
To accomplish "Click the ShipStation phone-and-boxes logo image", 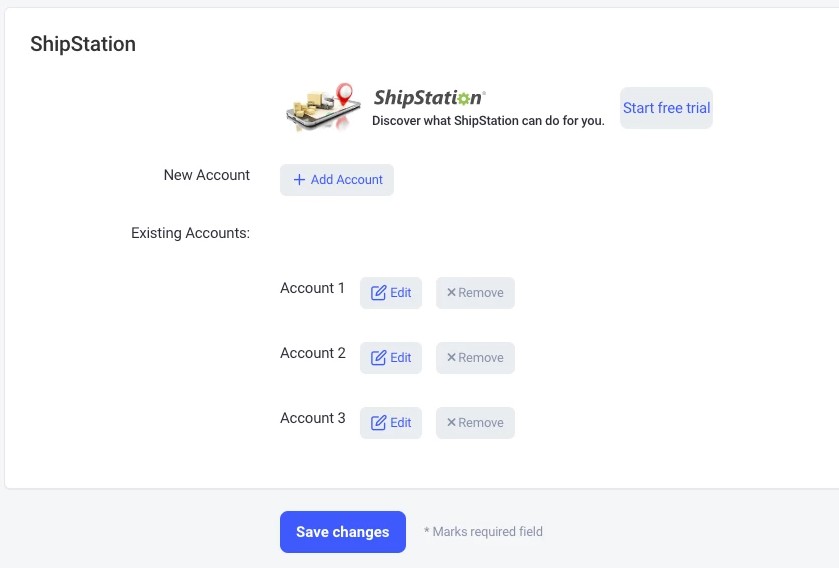I will [x=323, y=106].
